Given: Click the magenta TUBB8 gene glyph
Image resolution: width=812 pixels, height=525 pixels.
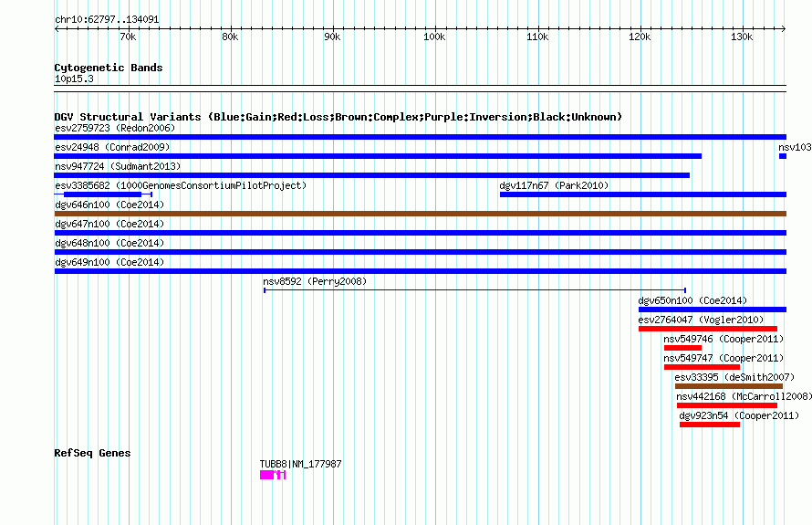Looking at the screenshot, I should pos(273,475).
